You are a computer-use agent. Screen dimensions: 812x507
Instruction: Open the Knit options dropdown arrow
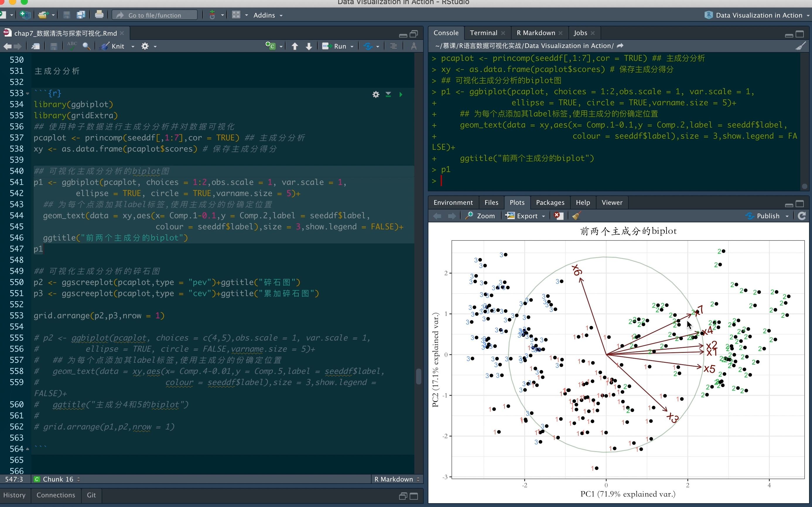(x=133, y=46)
